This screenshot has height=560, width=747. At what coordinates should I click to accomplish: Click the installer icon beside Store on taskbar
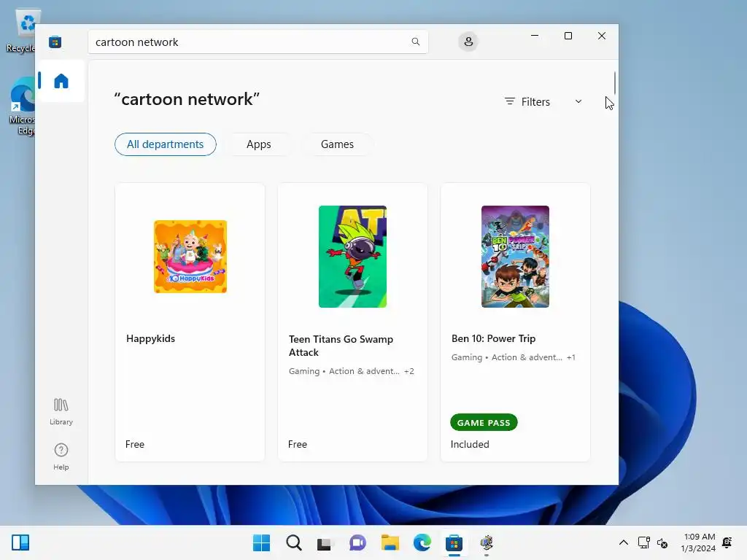tap(487, 542)
